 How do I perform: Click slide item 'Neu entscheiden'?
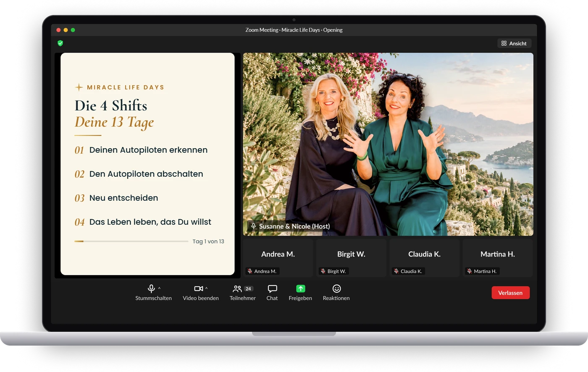(x=123, y=198)
